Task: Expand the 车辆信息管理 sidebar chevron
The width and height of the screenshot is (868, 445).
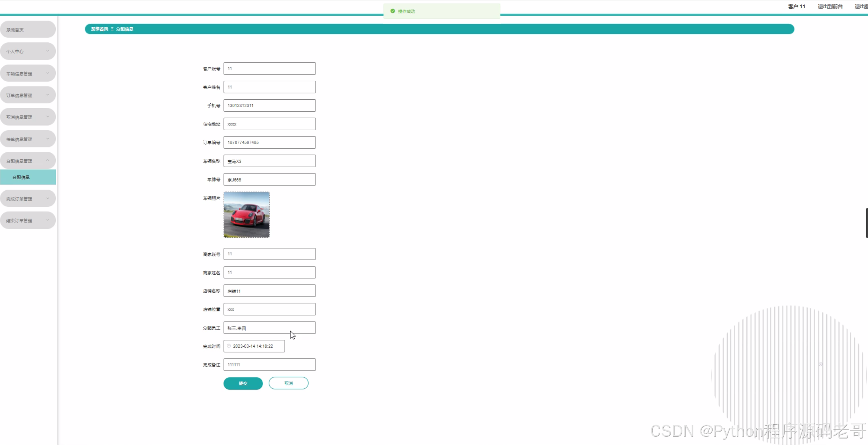Action: (x=48, y=73)
